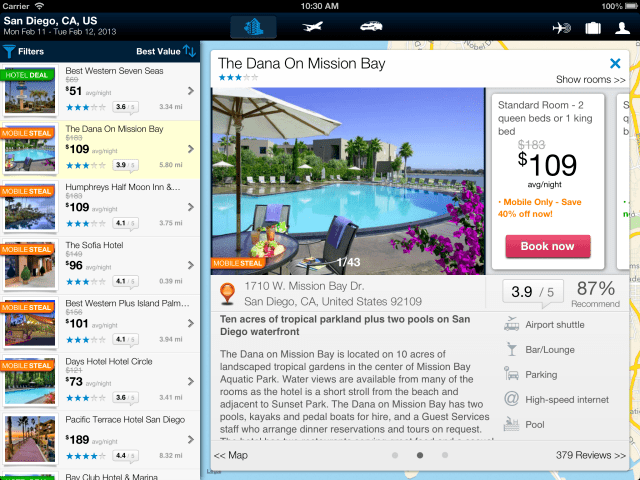This screenshot has height=480, width=640.
Task: Tap the 87% Recommend score
Action: click(596, 294)
